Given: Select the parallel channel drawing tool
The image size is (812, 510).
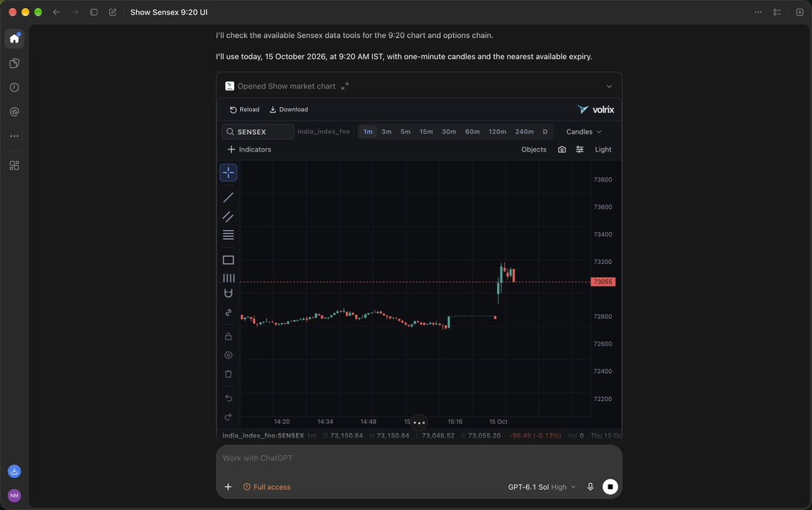Looking at the screenshot, I should [x=228, y=217].
